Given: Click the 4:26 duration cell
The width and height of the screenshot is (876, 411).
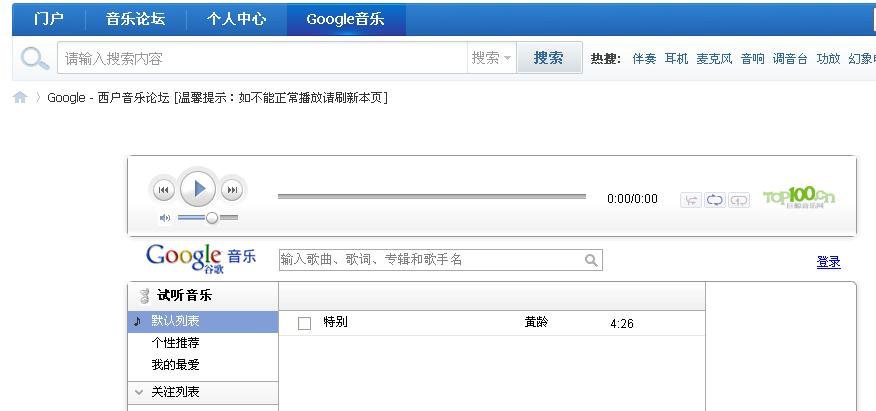Looking at the screenshot, I should coord(622,324).
